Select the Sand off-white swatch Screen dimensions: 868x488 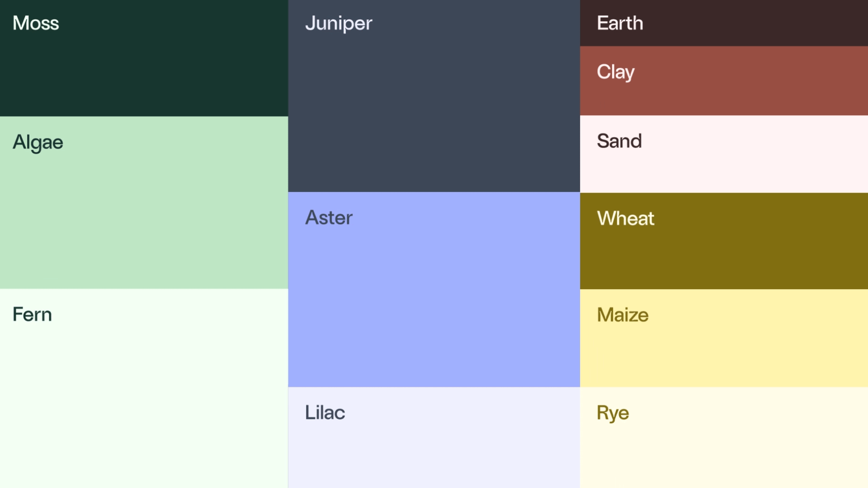click(x=724, y=154)
